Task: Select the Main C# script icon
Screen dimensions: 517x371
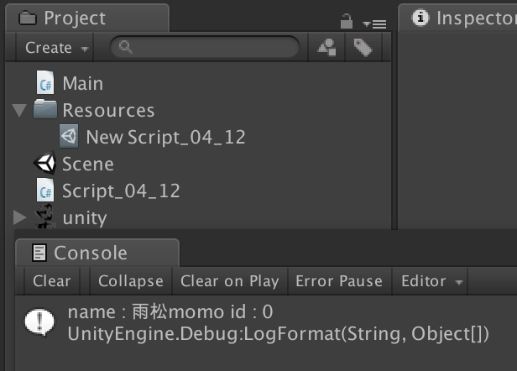Action: (x=45, y=82)
